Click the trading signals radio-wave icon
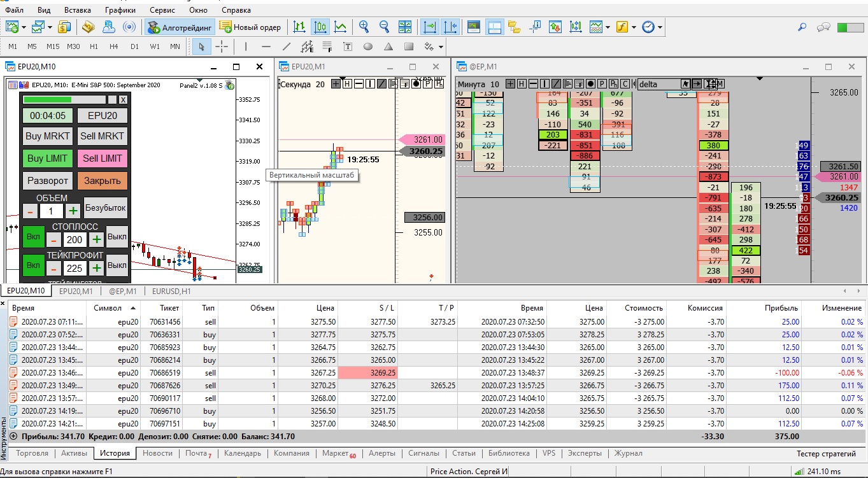 click(x=129, y=27)
